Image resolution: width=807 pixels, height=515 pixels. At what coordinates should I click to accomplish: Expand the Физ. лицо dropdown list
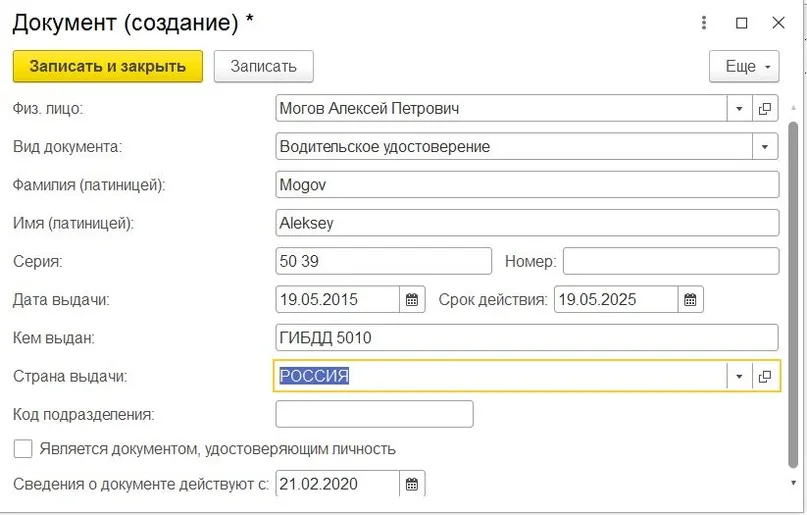[740, 109]
